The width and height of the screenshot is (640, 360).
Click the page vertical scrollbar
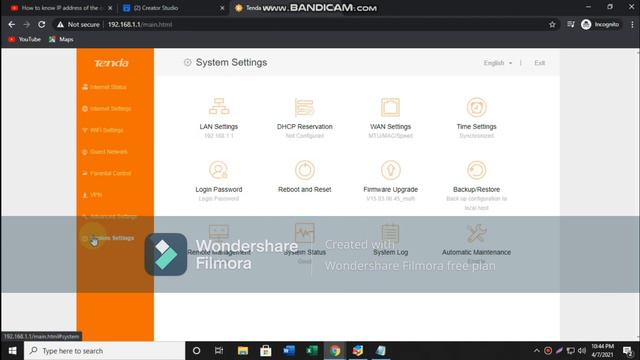[x=638, y=194]
